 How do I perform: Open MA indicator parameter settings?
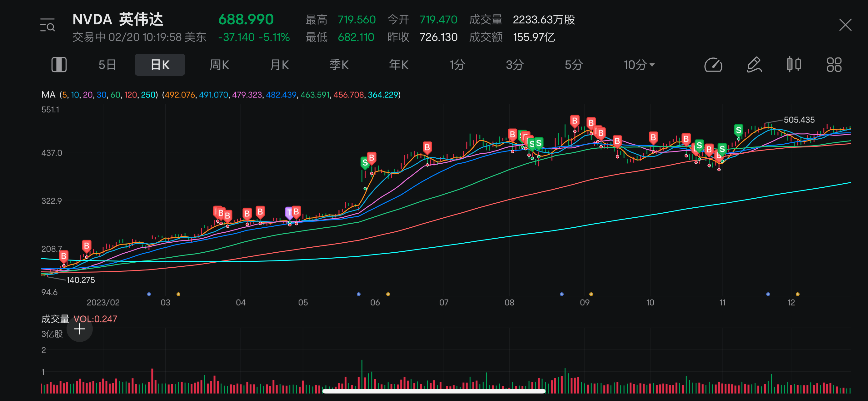pyautogui.click(x=99, y=95)
